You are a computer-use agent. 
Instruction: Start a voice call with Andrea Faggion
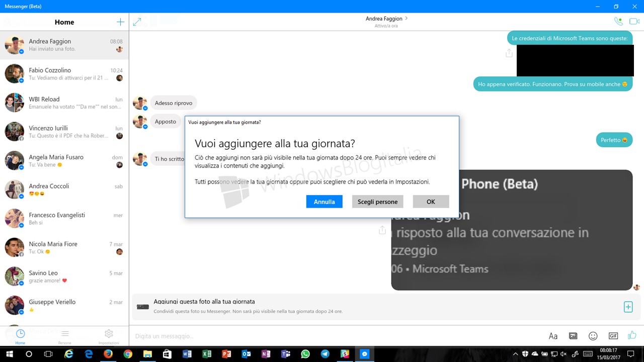coord(618,22)
